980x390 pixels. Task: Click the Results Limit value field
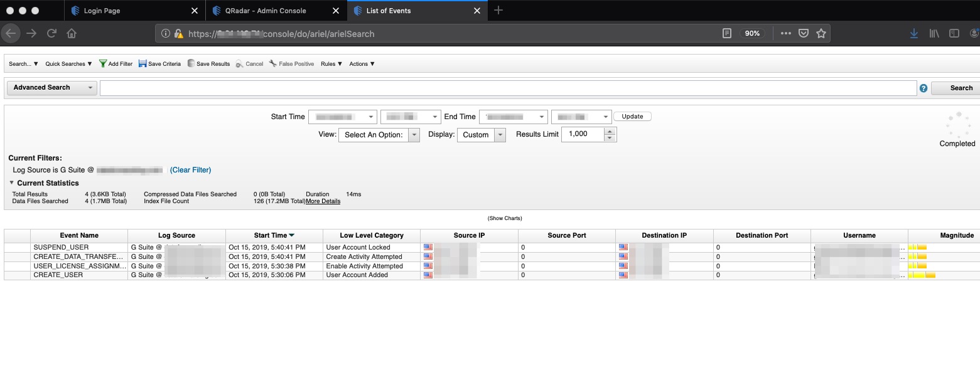(583, 134)
